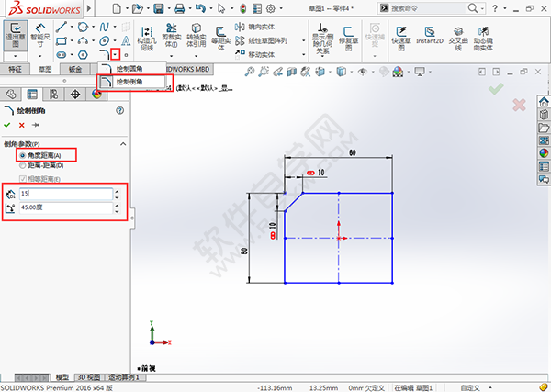This screenshot has width=551, height=392.
Task: Confirm the chamfer with the green checkmark button
Action: [7, 125]
